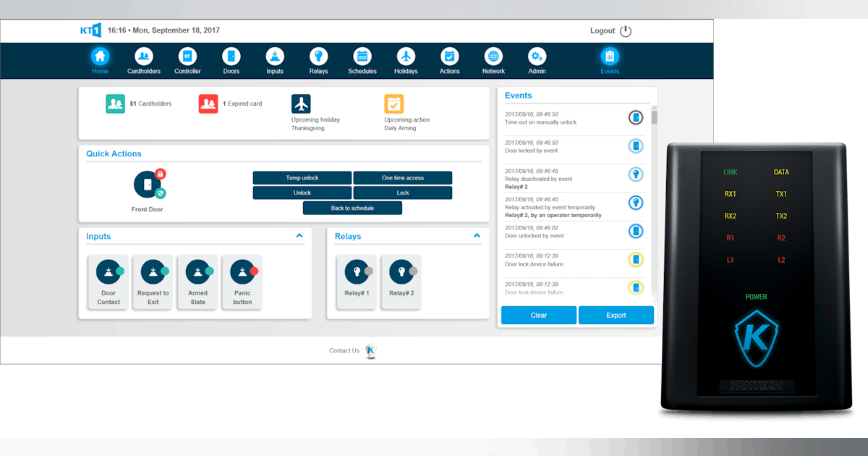868x456 pixels.
Task: Select the Actions navigation icon
Action: (449, 56)
